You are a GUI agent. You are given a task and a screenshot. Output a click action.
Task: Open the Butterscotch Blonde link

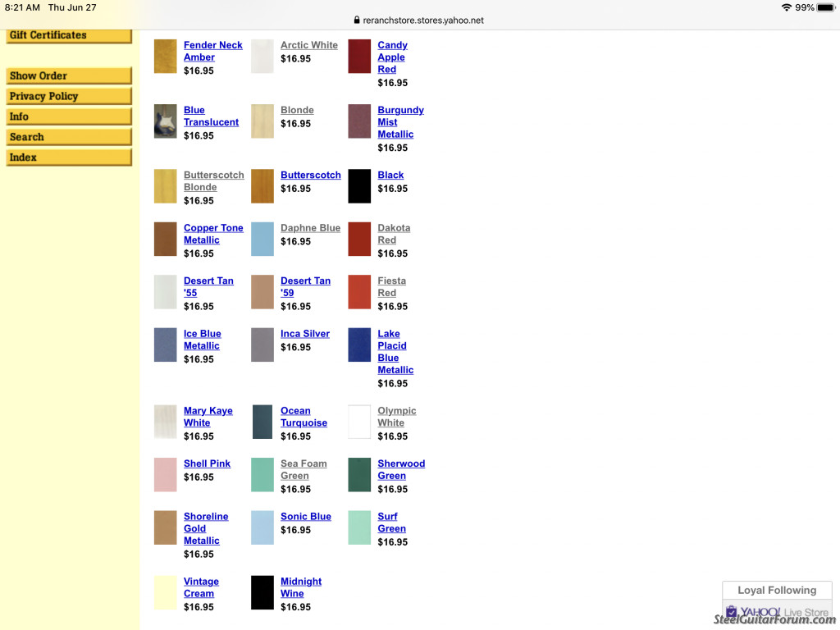coord(213,181)
